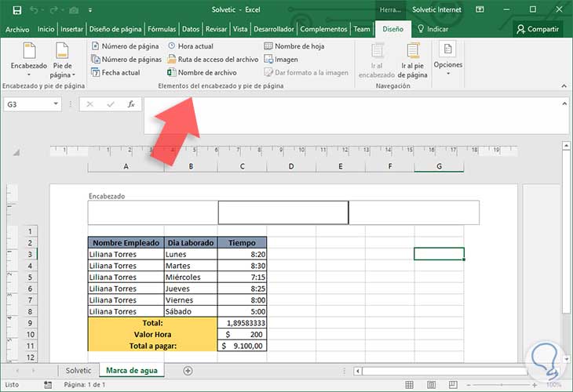
Task: Add a new sheet with plus button
Action: pos(188,371)
